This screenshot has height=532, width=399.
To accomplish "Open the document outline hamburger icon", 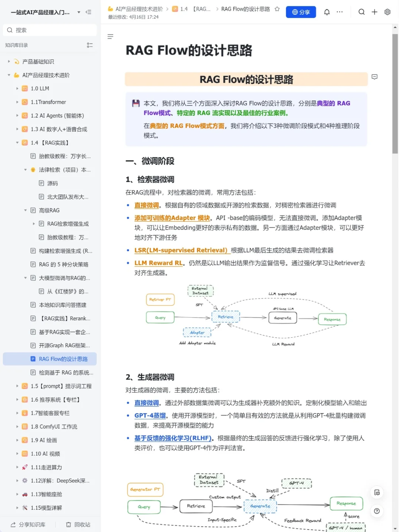I will point(110,37).
